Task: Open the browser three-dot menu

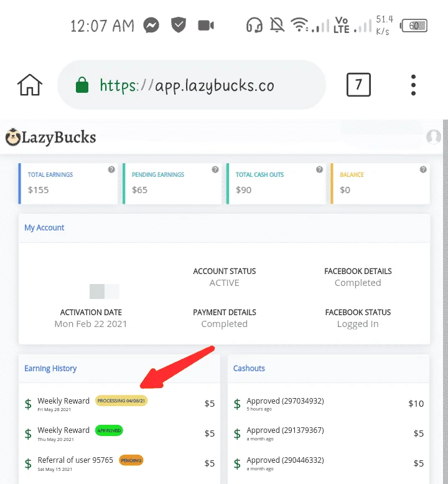Action: pyautogui.click(x=413, y=85)
